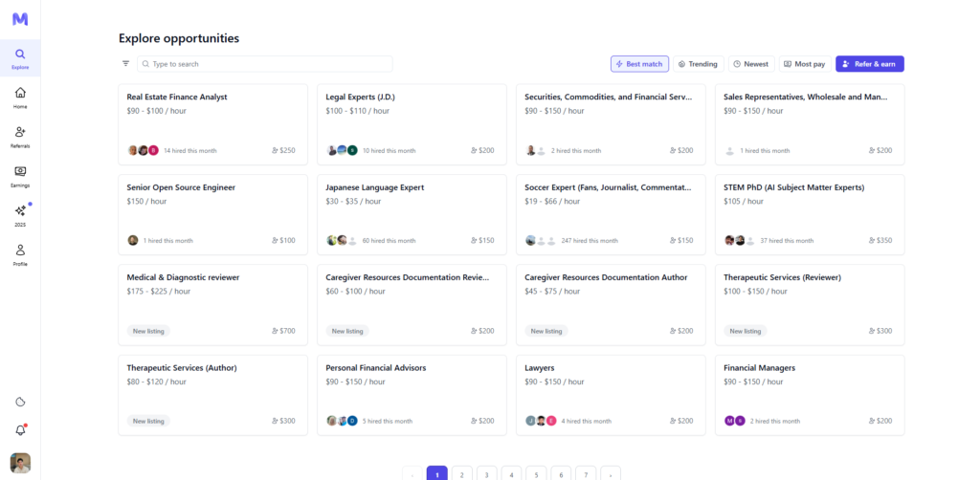This screenshot has height=480, width=980.
Task: Open the filter options icon
Action: tap(125, 64)
